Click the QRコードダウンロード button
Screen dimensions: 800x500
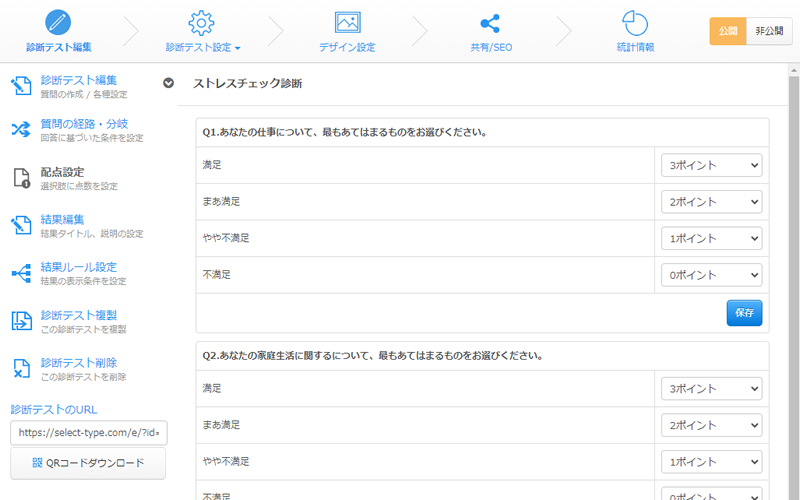pyautogui.click(x=88, y=463)
